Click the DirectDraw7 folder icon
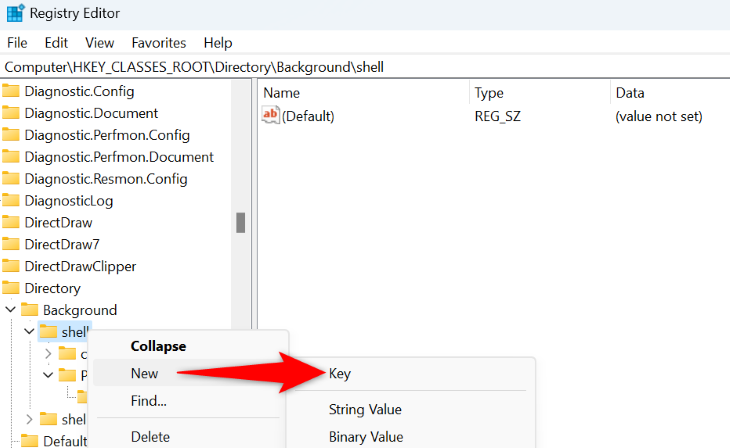This screenshot has width=730, height=448. [x=11, y=244]
